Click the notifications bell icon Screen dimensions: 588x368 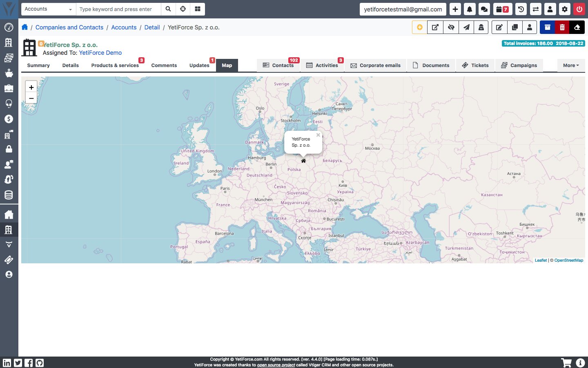coord(470,9)
